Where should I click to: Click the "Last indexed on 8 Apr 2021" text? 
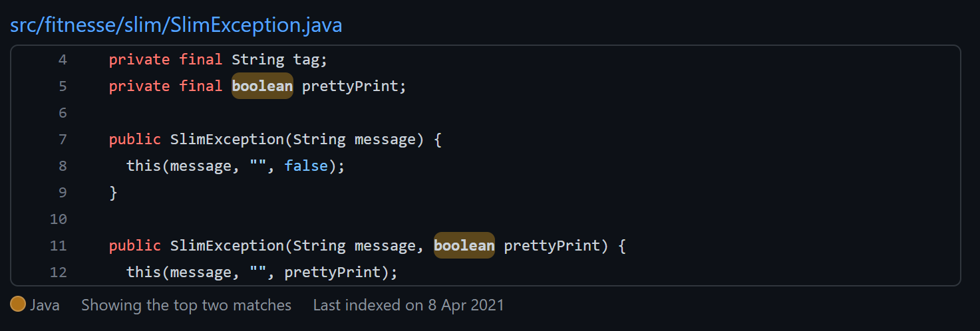pyautogui.click(x=408, y=305)
